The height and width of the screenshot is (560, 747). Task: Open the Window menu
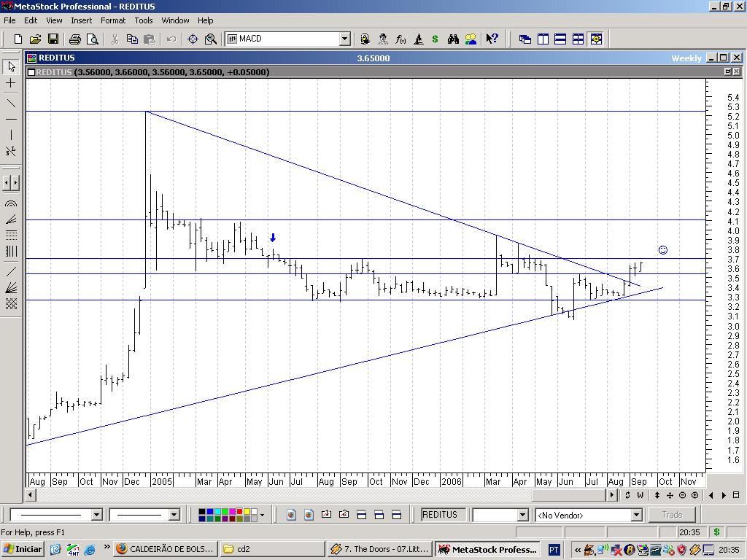(175, 20)
